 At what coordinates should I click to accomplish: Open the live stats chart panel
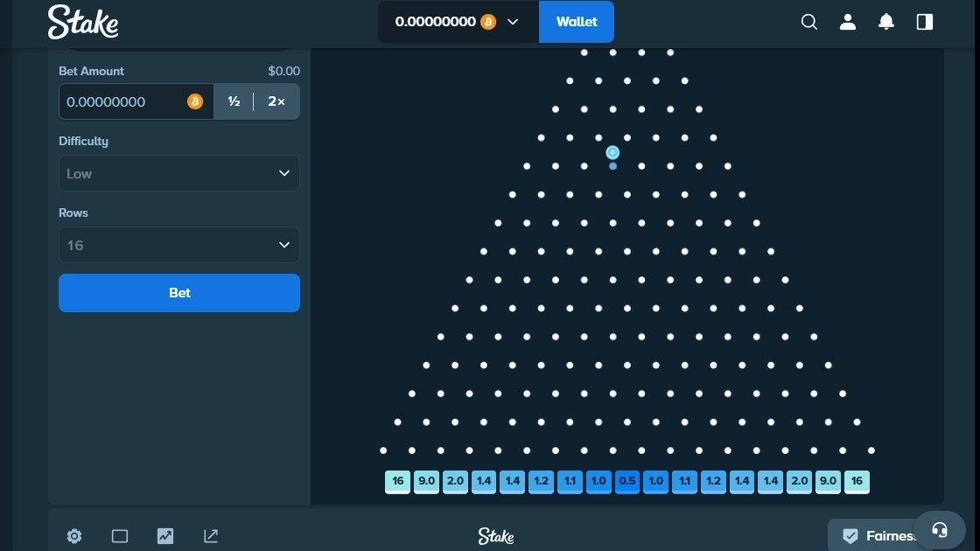(x=165, y=536)
